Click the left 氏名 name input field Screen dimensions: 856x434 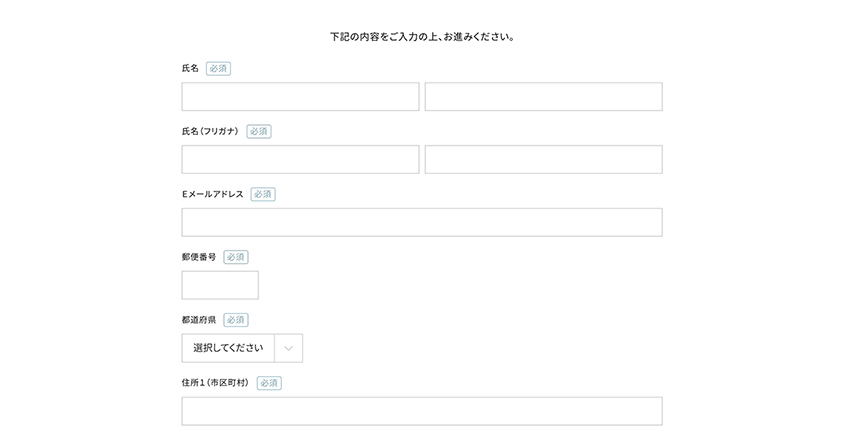pyautogui.click(x=300, y=97)
